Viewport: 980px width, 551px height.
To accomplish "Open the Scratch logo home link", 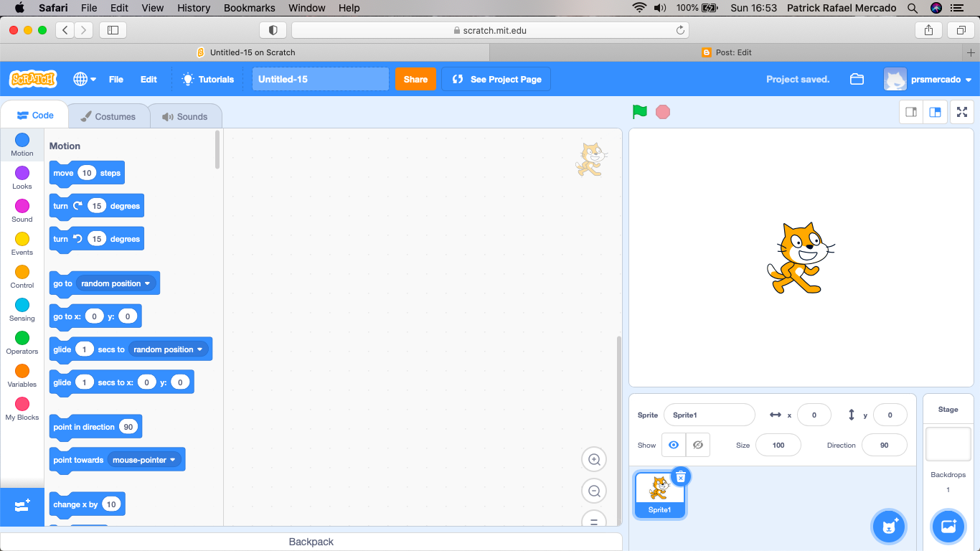I will [x=33, y=79].
